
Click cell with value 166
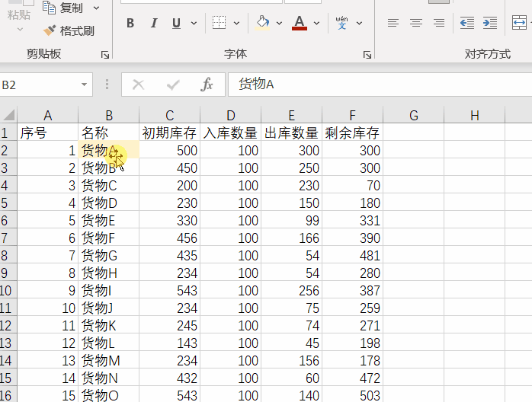click(x=291, y=238)
